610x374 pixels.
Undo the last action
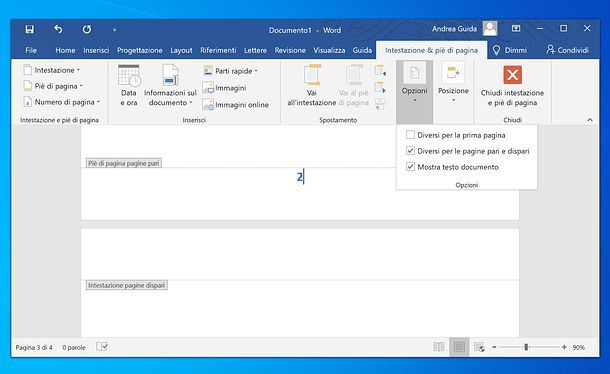click(58, 29)
